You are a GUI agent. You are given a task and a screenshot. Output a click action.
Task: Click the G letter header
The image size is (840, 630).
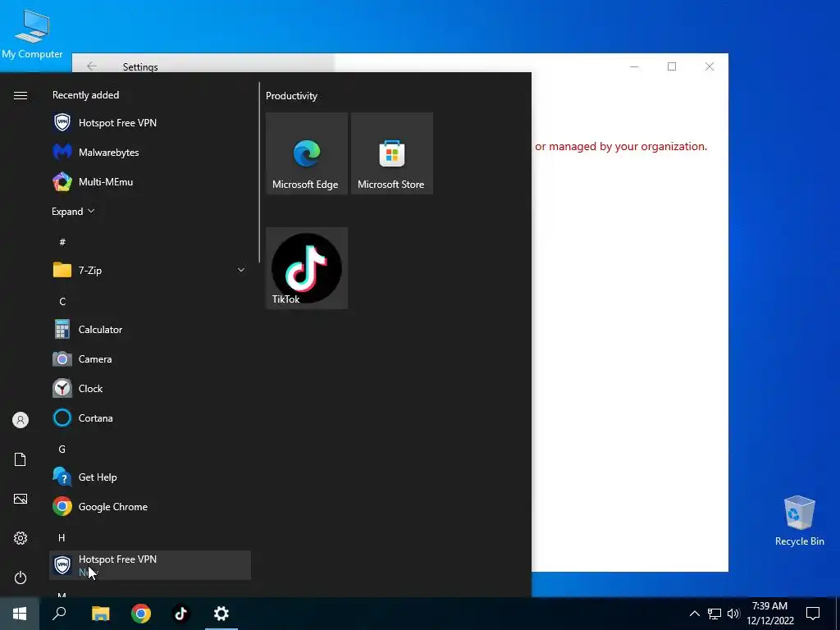(62, 449)
